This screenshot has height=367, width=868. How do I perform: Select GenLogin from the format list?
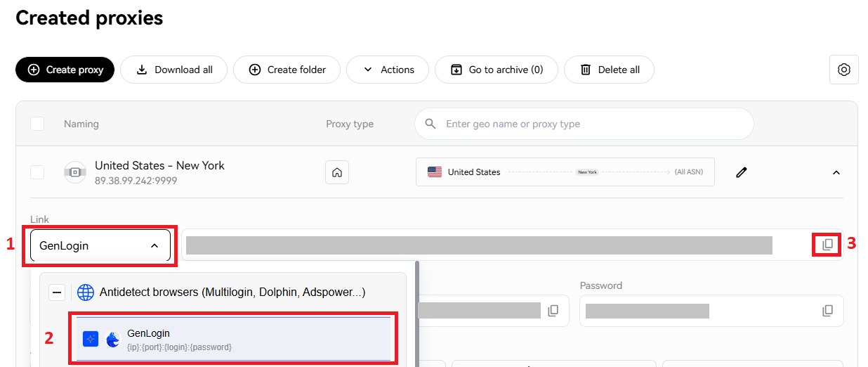coord(233,339)
